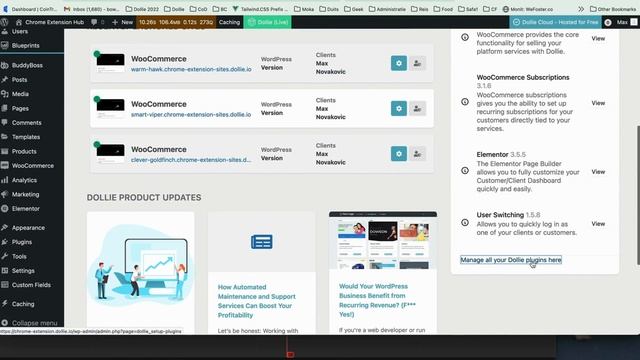Click Manage all your Dollie plugins here
The image size is (640, 360).
pos(511,260)
